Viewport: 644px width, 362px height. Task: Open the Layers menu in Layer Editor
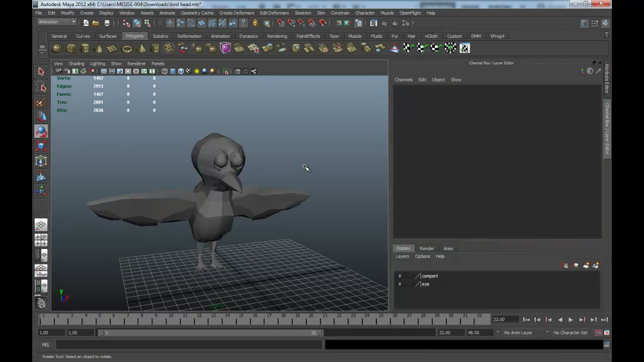pos(403,256)
